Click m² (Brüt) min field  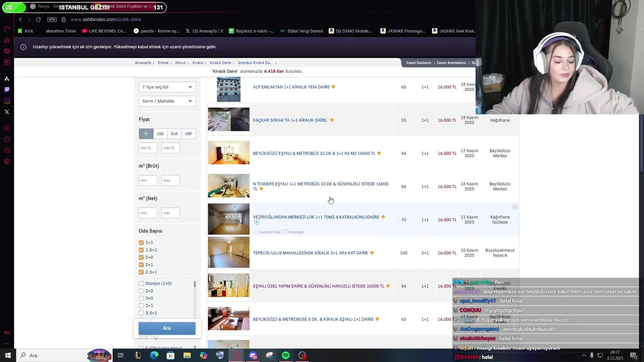pos(148,180)
